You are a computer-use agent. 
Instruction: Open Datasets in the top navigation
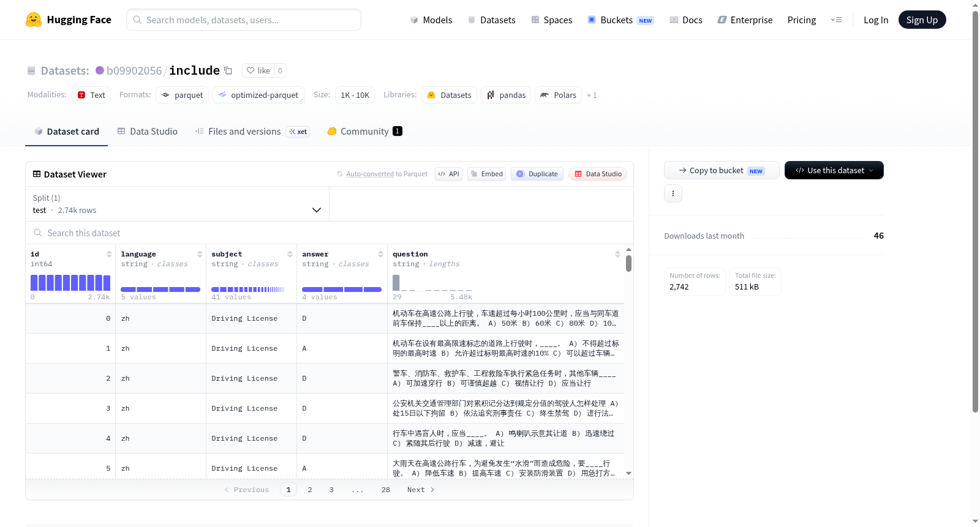click(491, 20)
